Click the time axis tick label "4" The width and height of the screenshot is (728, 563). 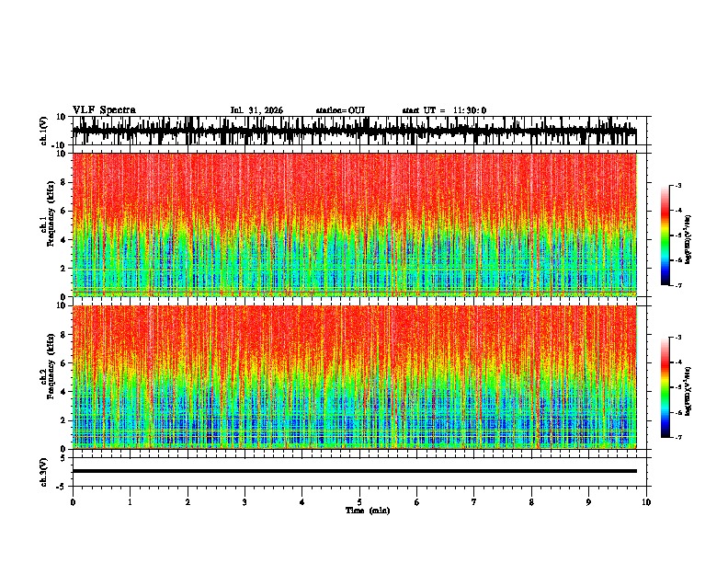(301, 502)
